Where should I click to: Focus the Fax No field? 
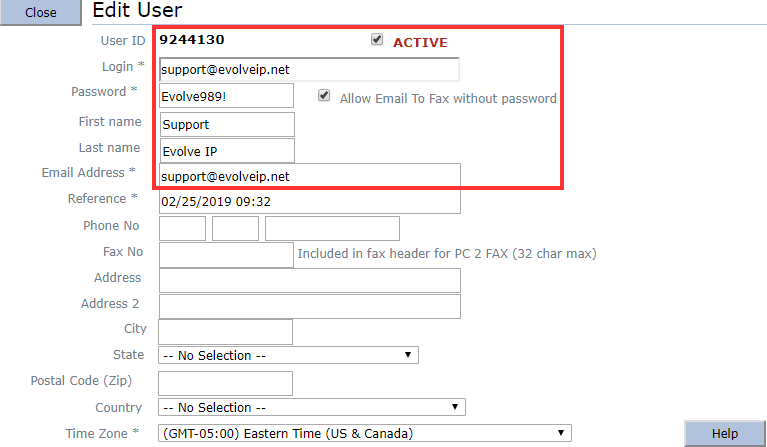[x=226, y=254]
